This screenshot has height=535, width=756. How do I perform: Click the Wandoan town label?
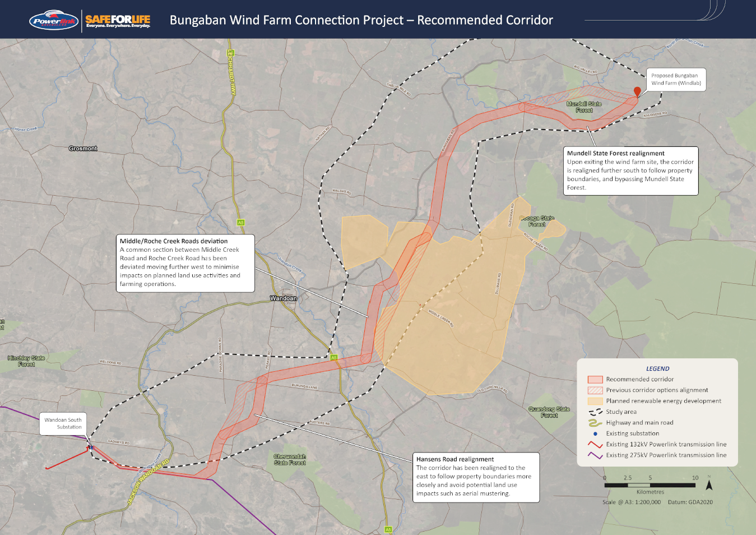[x=284, y=298]
